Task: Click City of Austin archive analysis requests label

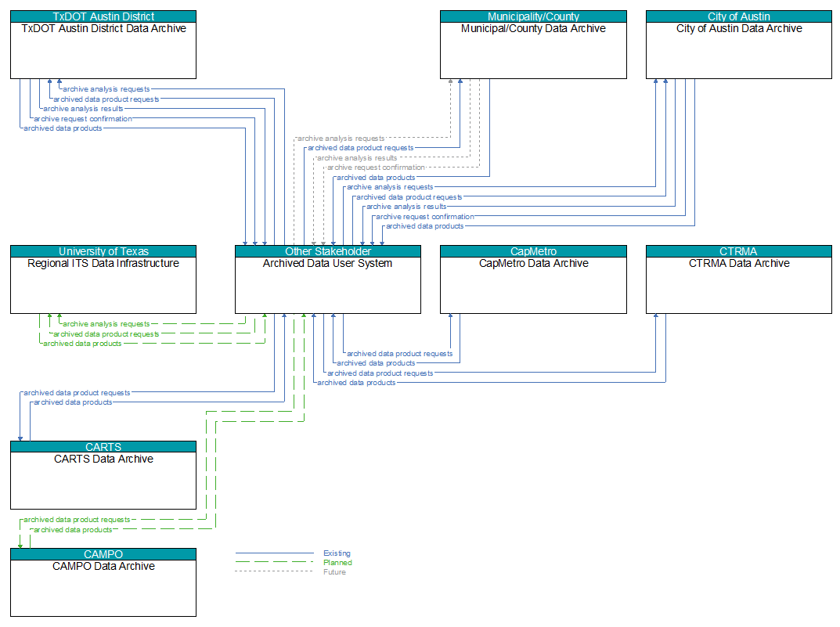Action: (x=390, y=187)
